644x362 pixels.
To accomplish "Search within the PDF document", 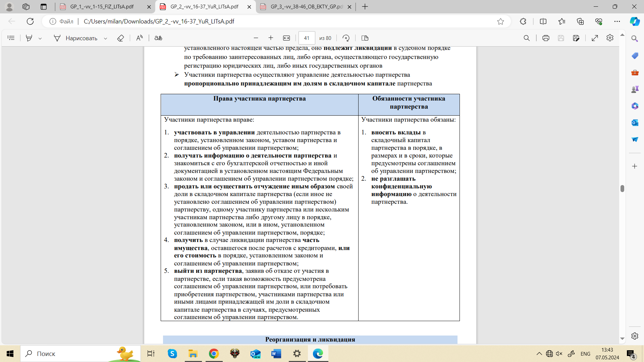I will 527,38.
